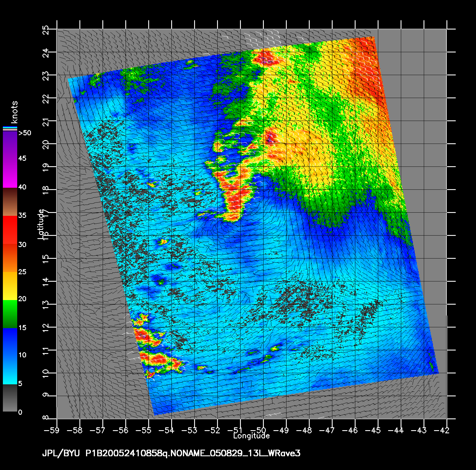This screenshot has height=470, width=476.
Task: Click the 'Longitude' axis title
Action: pos(251,436)
